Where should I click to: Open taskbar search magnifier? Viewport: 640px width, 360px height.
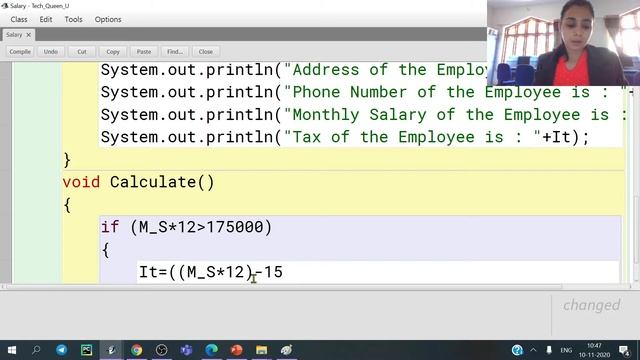[x=36, y=350]
